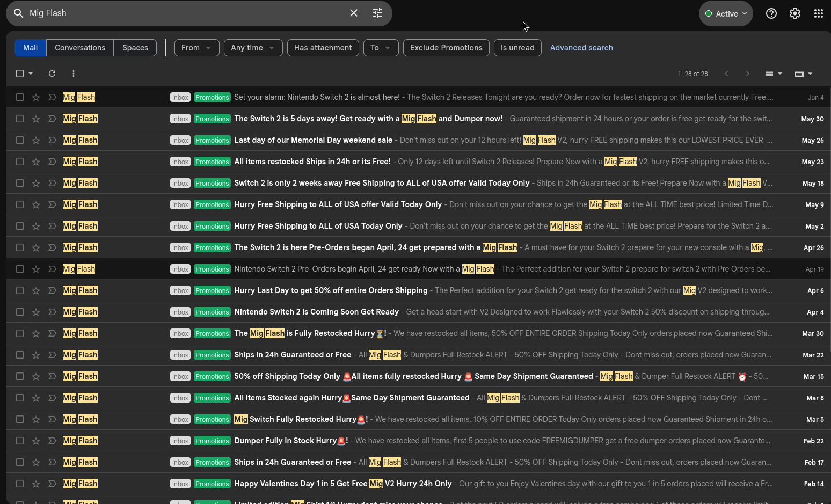Viewport: 831px width, 504px height.
Task: Star the May 26 Memorial Day email
Action: click(x=36, y=140)
